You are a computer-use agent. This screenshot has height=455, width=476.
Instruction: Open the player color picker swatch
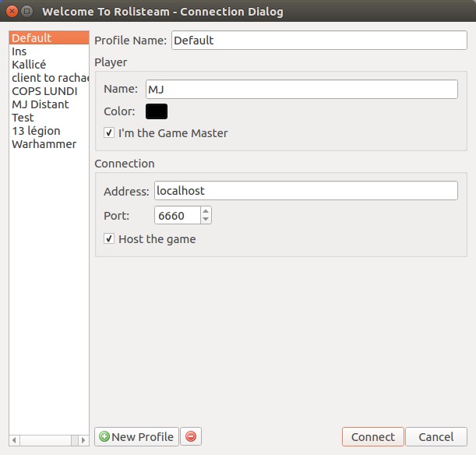tap(157, 111)
